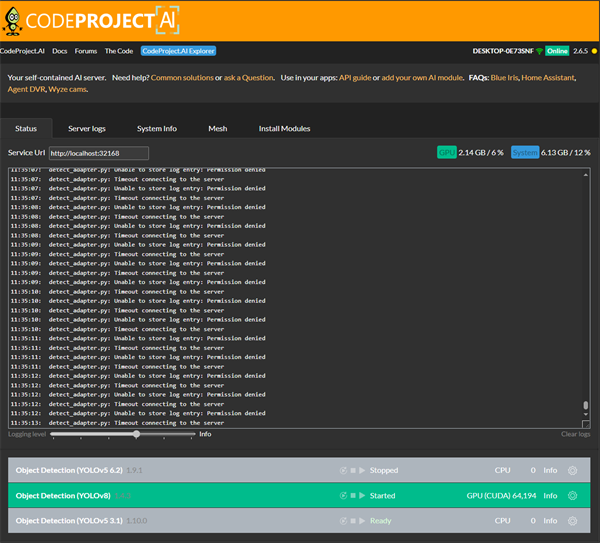
Task: Open the Common solutions link
Action: click(182, 78)
